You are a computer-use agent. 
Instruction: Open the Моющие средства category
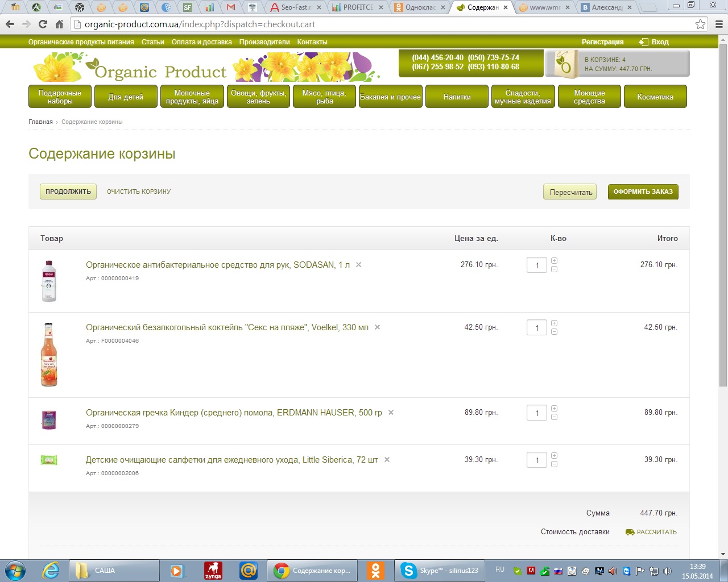click(x=589, y=97)
